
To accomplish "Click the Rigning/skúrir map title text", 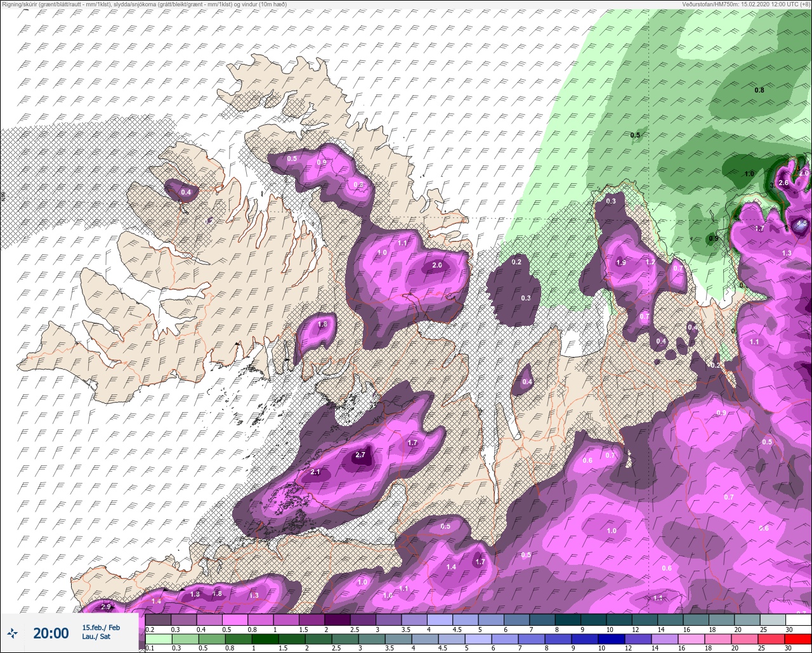I will coord(144,4).
